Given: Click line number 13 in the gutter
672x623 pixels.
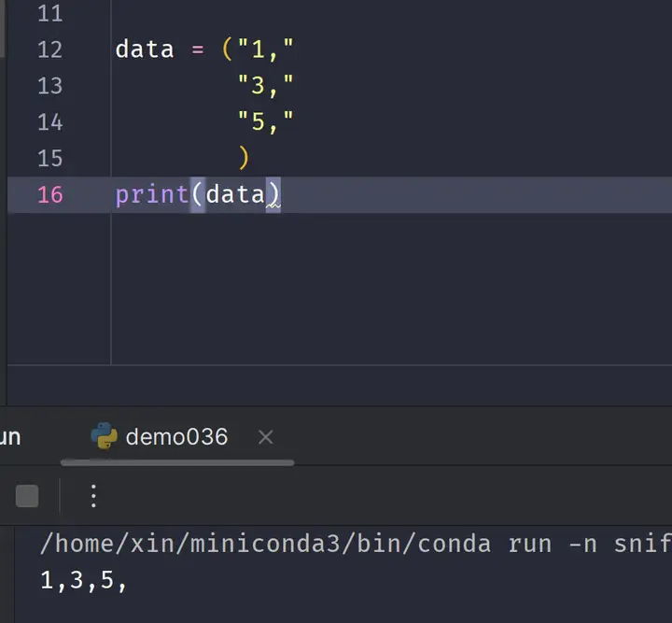Looking at the screenshot, I should click(50, 86).
